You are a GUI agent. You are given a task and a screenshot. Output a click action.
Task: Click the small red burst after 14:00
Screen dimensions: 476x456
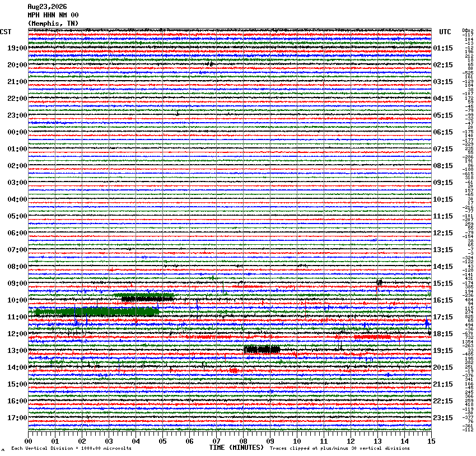pos(234,370)
